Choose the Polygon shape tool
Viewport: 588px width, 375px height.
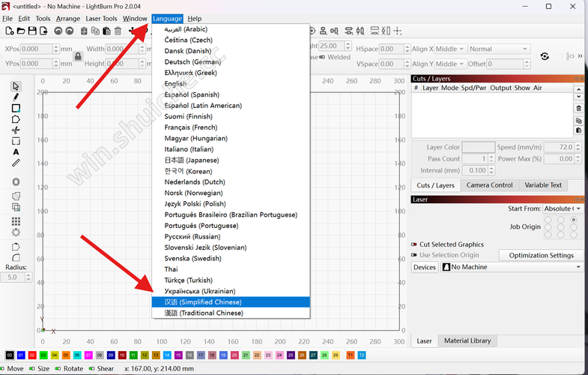(16, 119)
